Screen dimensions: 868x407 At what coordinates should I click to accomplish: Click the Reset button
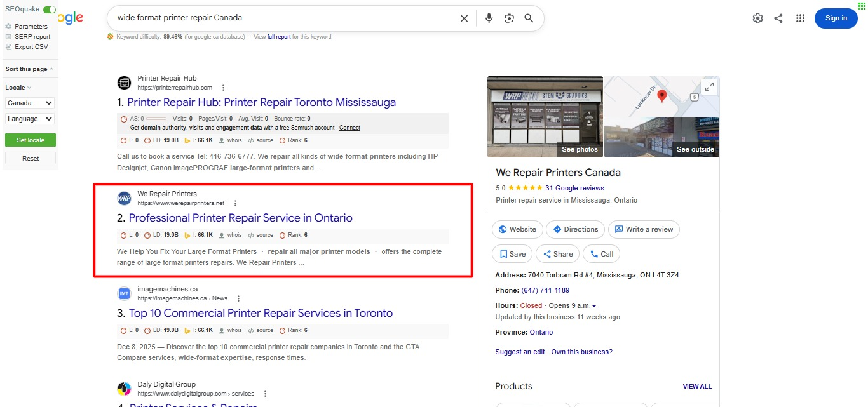(30, 158)
